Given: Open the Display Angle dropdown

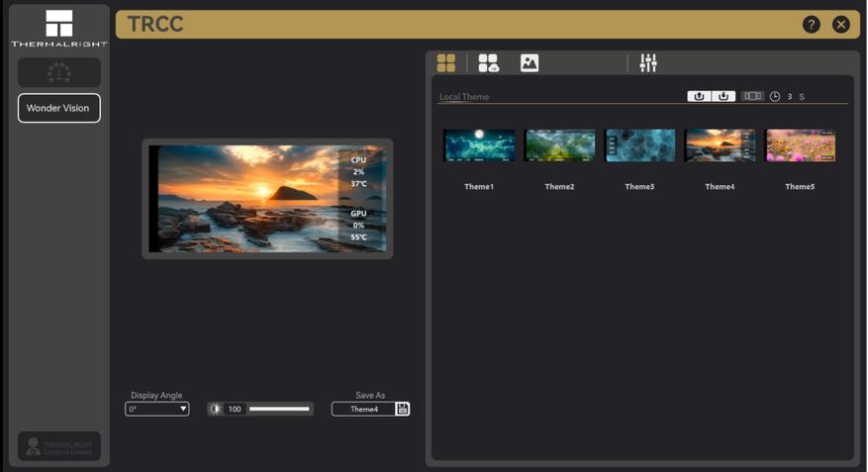Looking at the screenshot, I should pos(157,409).
